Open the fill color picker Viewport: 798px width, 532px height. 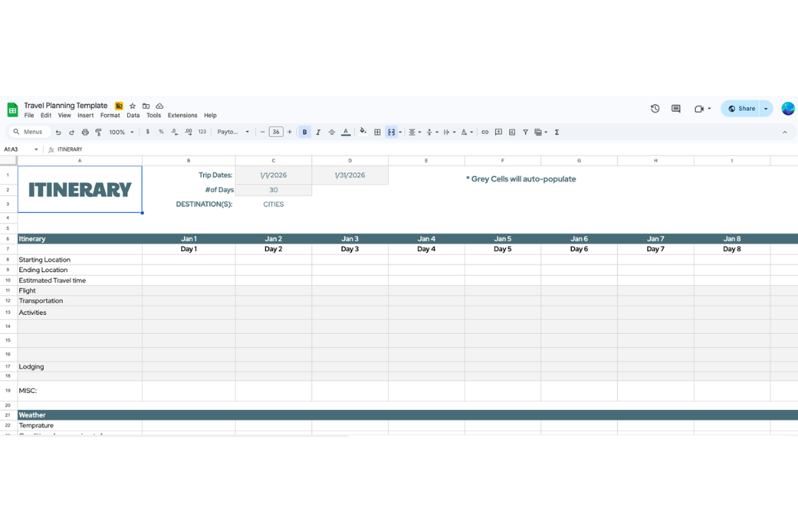pyautogui.click(x=362, y=132)
